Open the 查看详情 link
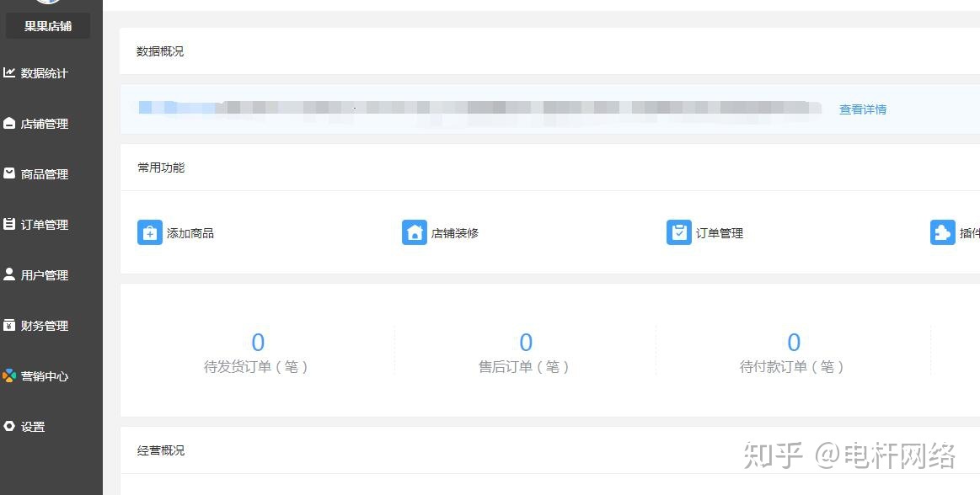Screen dimensions: 980x495 [x=862, y=109]
